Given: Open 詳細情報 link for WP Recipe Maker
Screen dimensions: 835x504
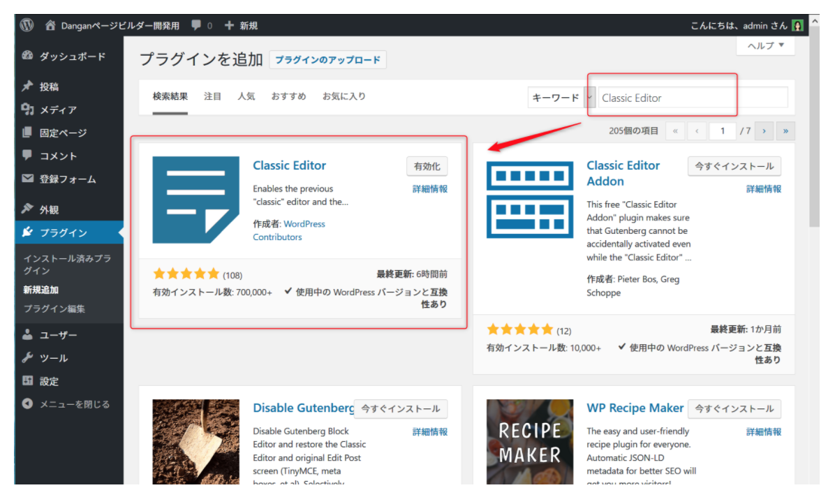Looking at the screenshot, I should click(x=764, y=431).
